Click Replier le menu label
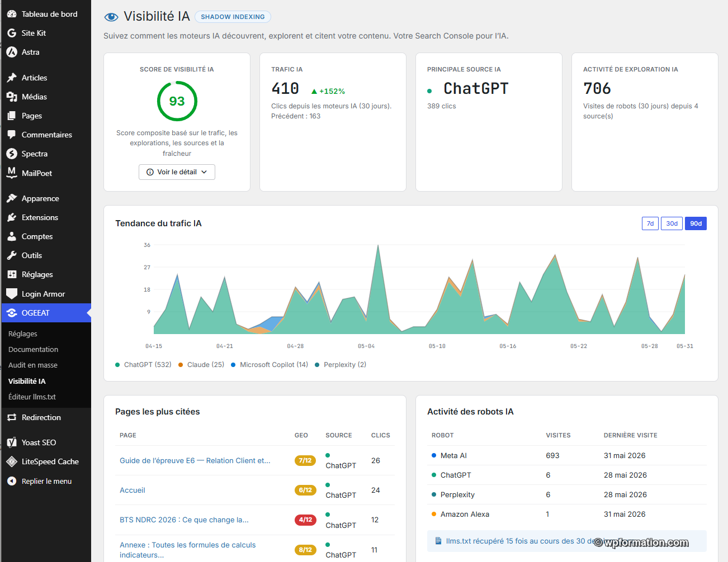 (46, 481)
